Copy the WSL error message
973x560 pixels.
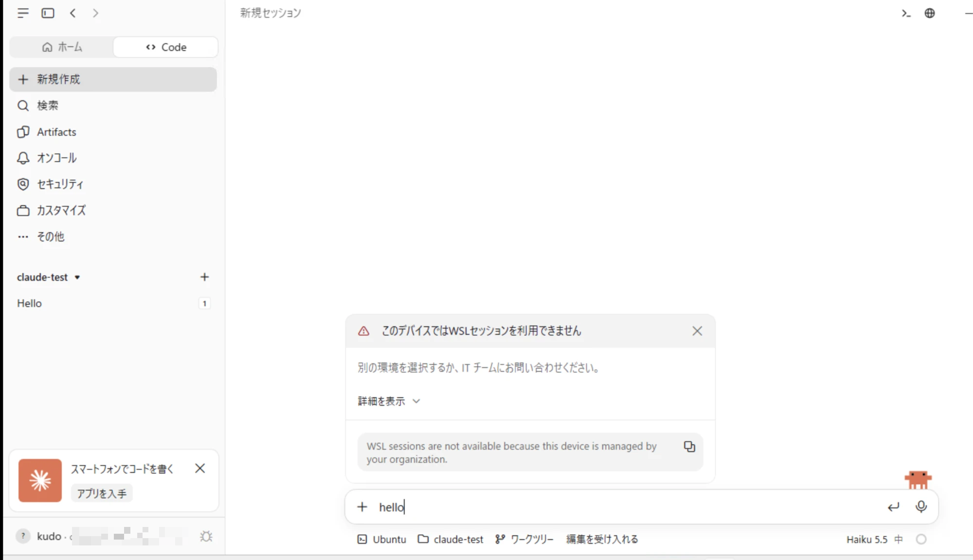(x=689, y=447)
